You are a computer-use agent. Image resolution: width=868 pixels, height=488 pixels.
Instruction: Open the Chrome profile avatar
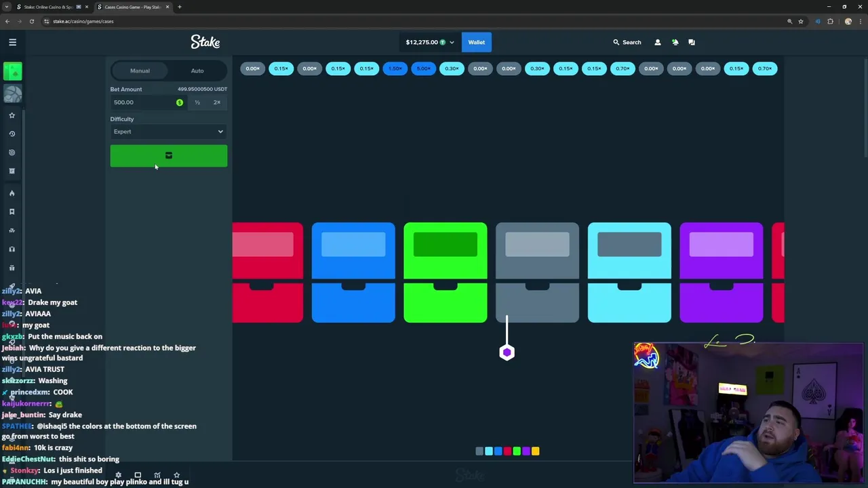848,21
